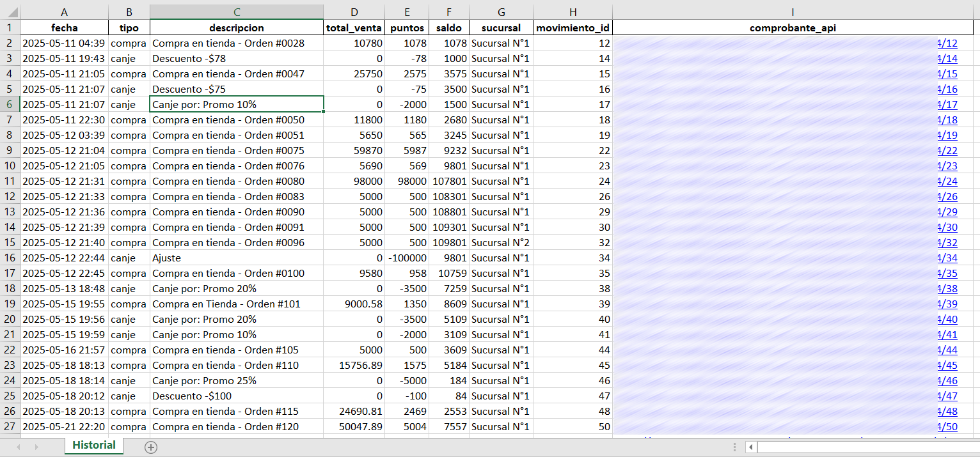Click cell 'Compra en Tienda - Orden #101'
Viewport: 980px width, 457px height.
click(x=237, y=304)
